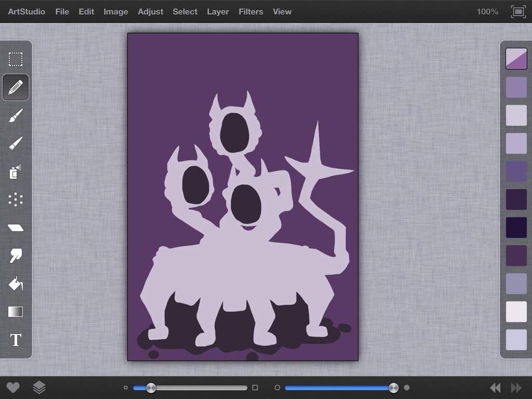Click the full opacity solid circle icon

[x=407, y=388]
